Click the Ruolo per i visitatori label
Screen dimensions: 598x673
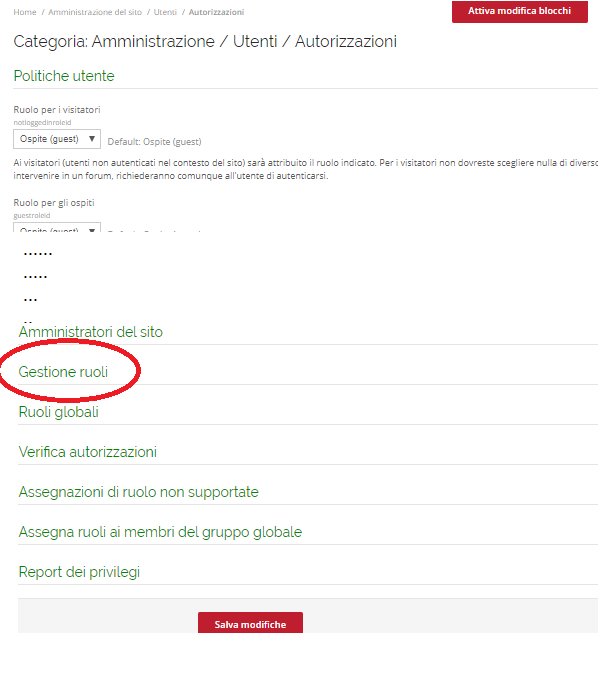pos(57,110)
